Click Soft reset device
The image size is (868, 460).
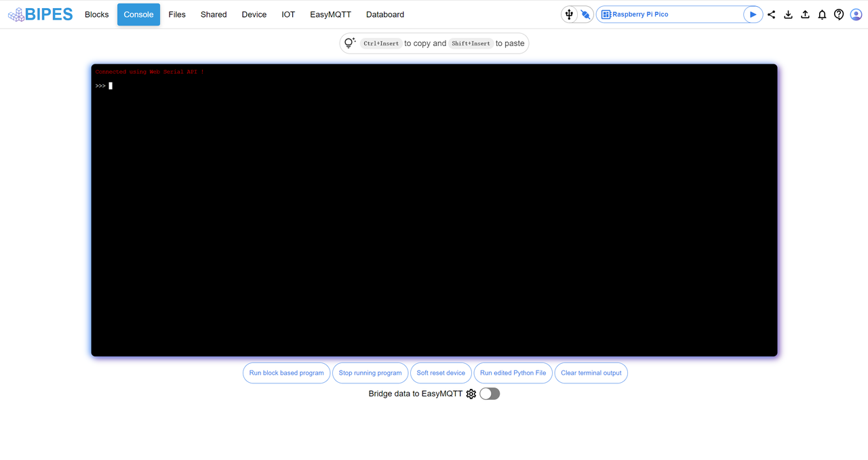[x=441, y=373]
